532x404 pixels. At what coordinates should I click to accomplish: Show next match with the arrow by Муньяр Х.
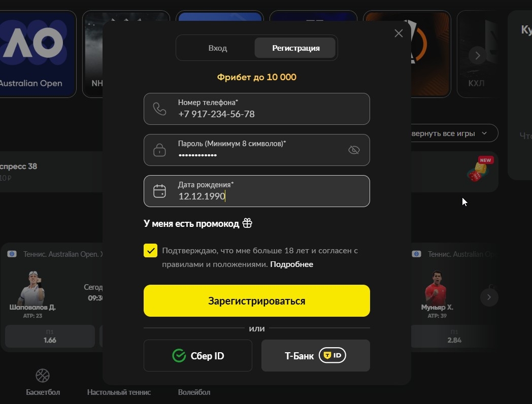point(489,297)
